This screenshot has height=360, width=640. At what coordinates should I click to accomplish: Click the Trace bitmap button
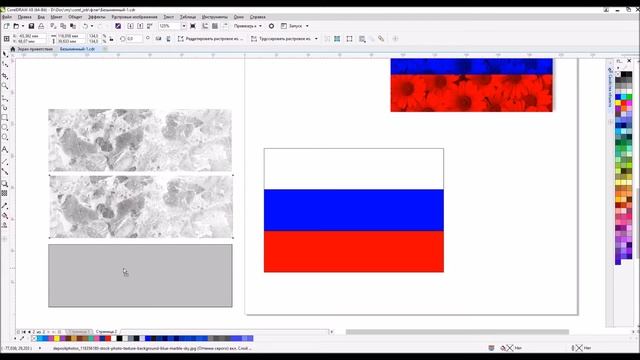click(281, 39)
